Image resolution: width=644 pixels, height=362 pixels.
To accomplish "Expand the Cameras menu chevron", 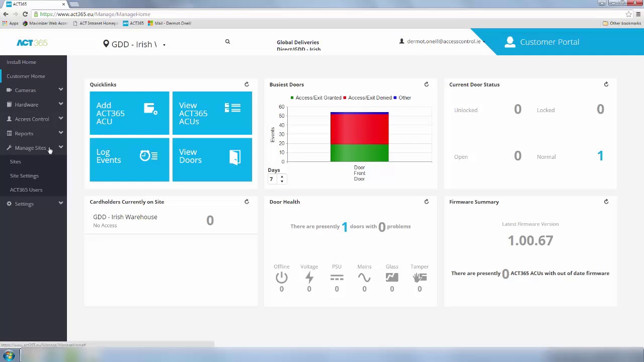I will 60,90.
